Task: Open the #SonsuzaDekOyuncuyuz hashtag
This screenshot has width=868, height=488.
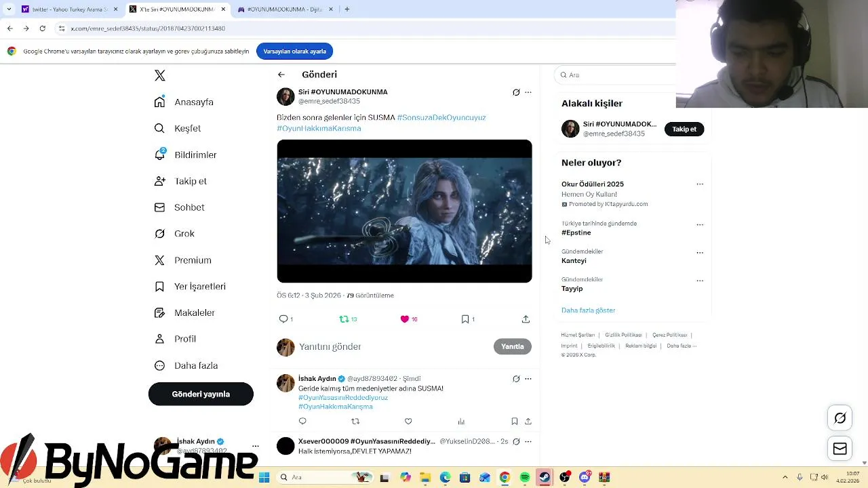Action: click(441, 117)
